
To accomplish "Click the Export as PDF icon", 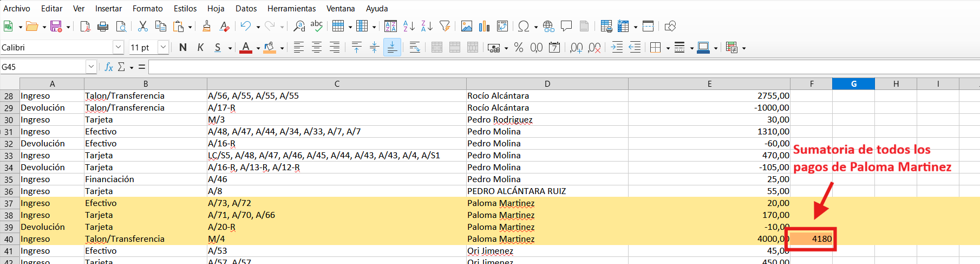I will [85, 26].
